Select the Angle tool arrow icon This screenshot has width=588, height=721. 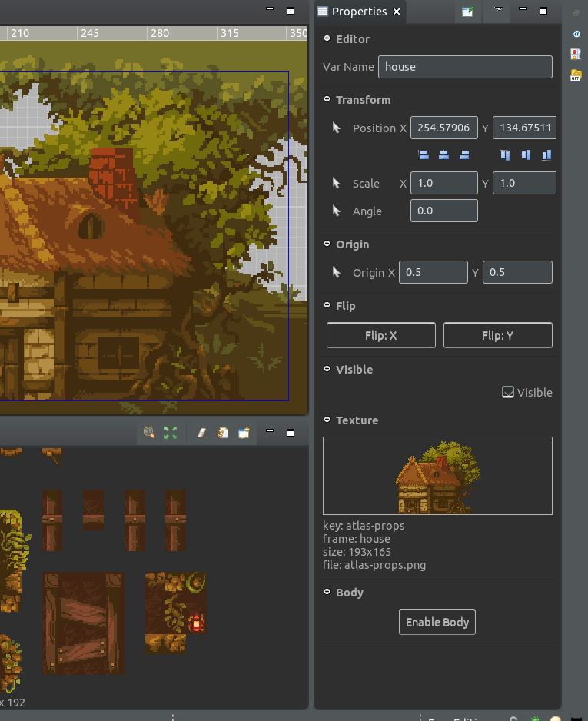coord(336,211)
